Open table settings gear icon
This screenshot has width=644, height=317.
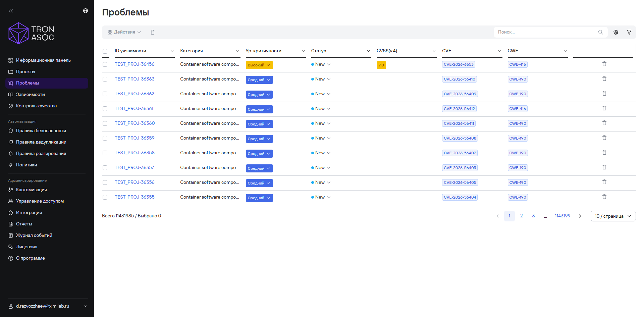[x=616, y=32]
